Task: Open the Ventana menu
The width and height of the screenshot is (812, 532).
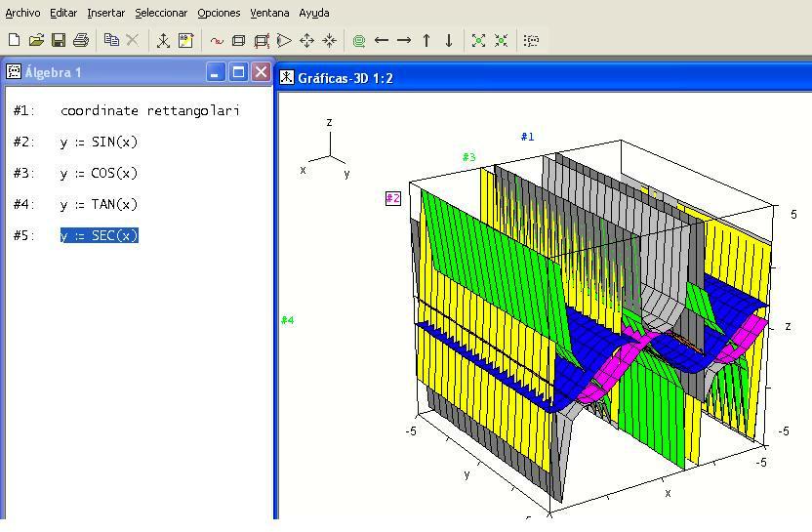Action: 269,13
